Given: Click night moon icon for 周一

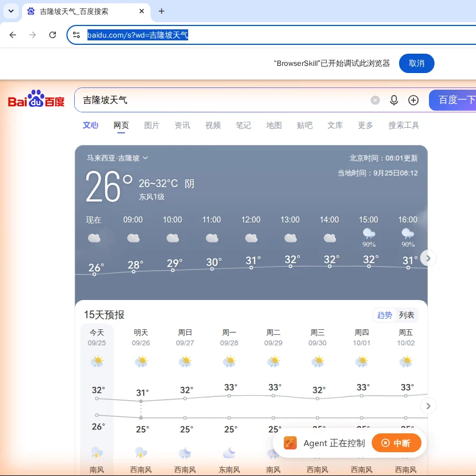Looking at the screenshot, I should (x=229, y=452).
